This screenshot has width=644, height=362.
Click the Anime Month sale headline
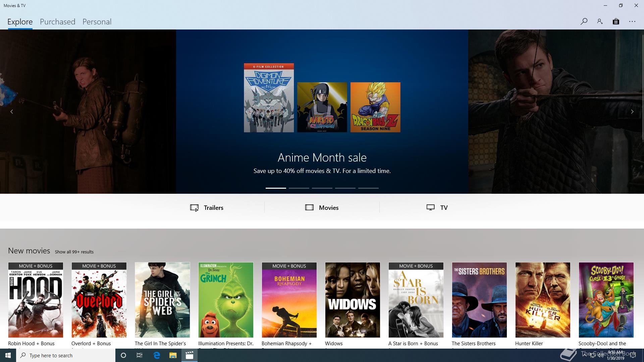pos(322,158)
